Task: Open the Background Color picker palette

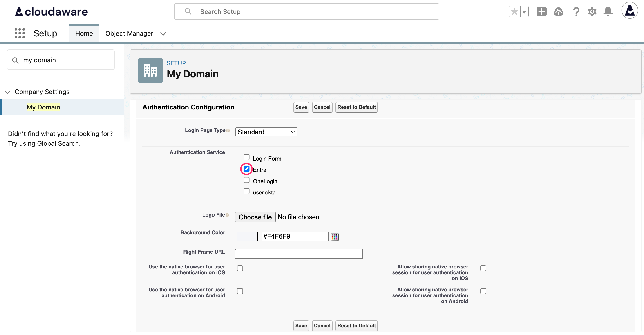Action: [x=335, y=237]
